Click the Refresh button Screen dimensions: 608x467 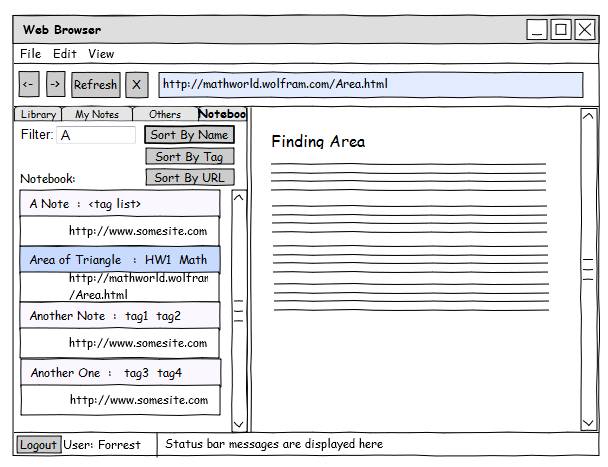(x=95, y=85)
